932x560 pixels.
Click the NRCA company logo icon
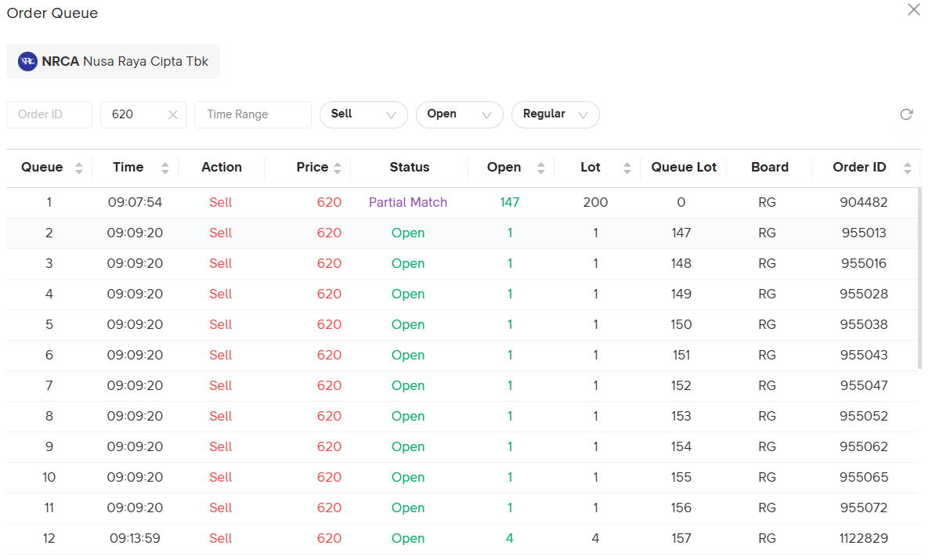pos(27,61)
